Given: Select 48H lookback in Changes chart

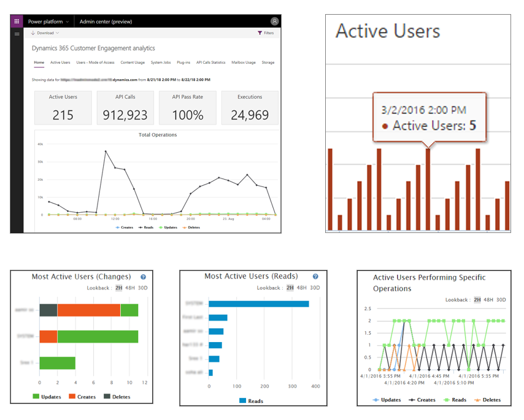Looking at the screenshot, I should coord(130,288).
